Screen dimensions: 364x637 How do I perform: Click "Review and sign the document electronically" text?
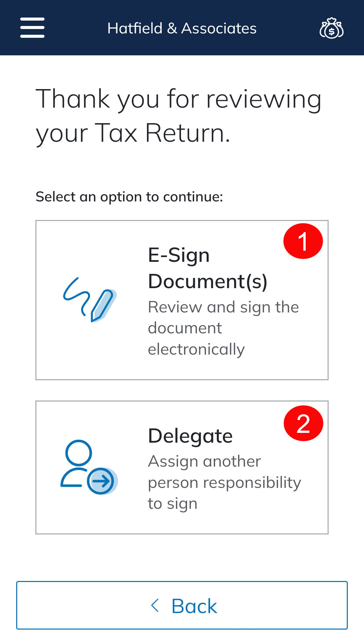(223, 328)
